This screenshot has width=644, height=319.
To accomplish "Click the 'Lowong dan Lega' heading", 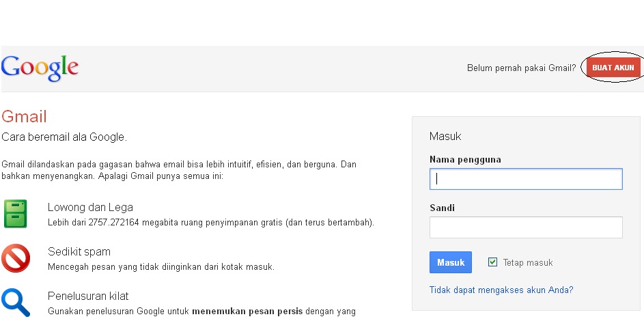I will 90,207.
